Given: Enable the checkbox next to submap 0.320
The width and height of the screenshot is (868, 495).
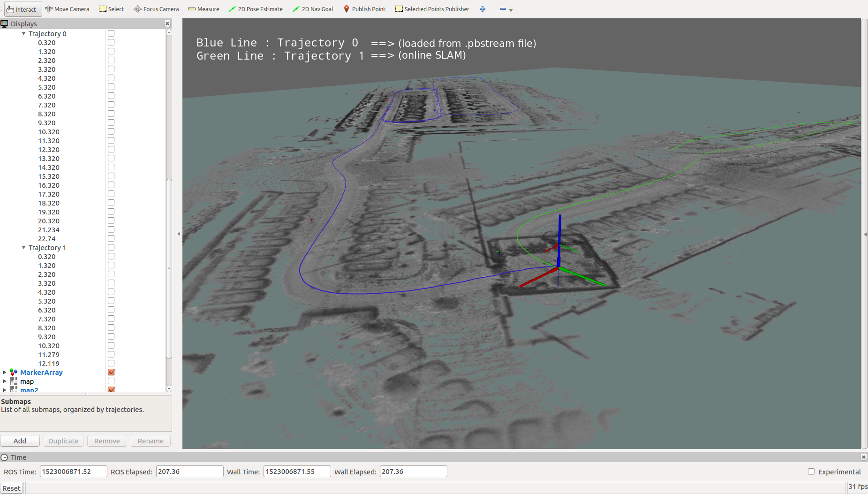Looking at the screenshot, I should coord(111,42).
